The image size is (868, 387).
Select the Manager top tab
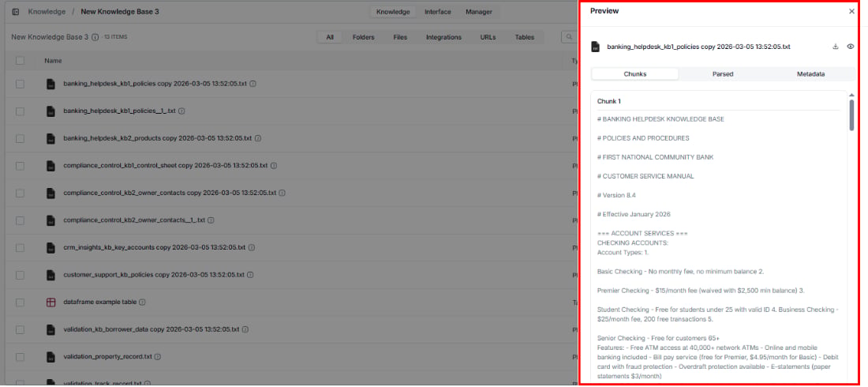(479, 12)
